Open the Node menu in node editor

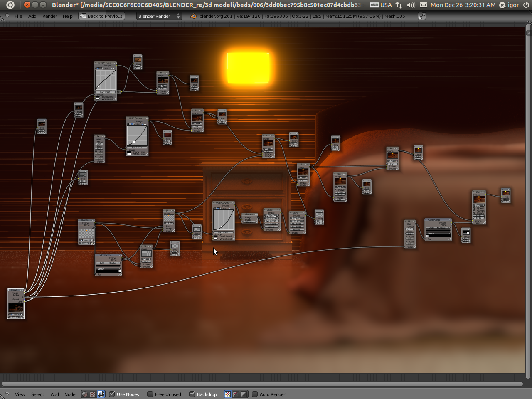[70, 394]
